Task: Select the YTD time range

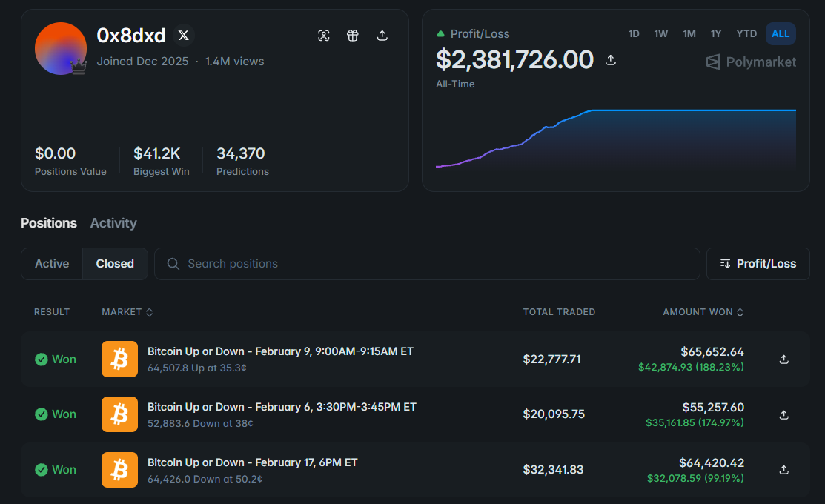Action: coord(746,33)
